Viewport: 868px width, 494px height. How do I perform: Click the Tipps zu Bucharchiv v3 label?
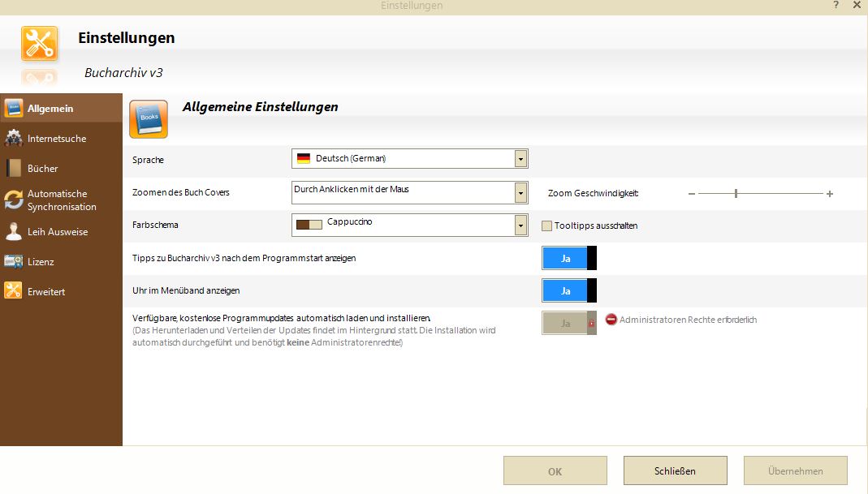[244, 258]
